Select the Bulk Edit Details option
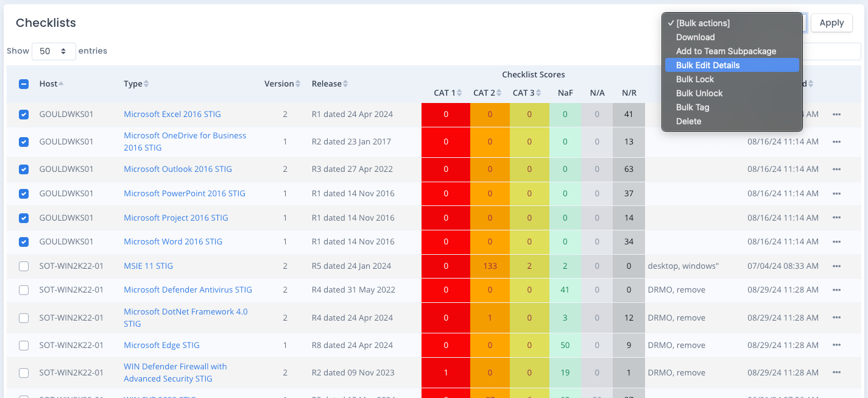 click(732, 65)
